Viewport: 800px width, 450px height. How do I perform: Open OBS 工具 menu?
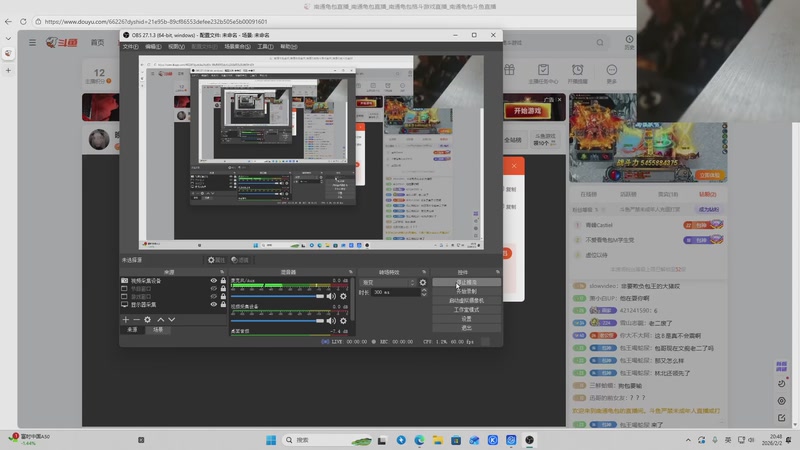(x=265, y=46)
